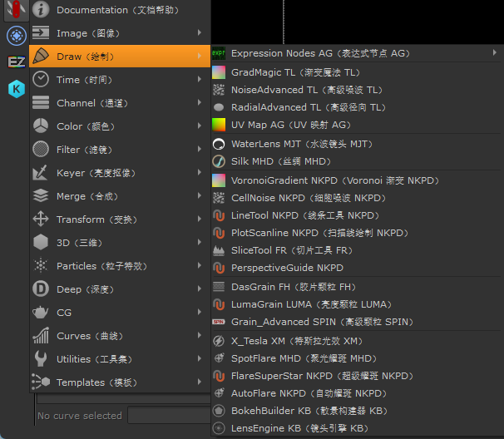Choose SliceTool FR entry

pyautogui.click(x=356, y=250)
